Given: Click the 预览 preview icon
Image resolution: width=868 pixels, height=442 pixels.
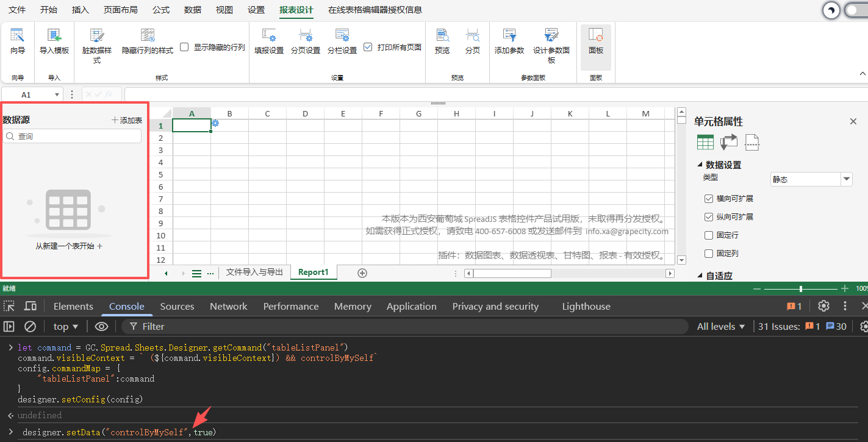Looking at the screenshot, I should pos(442,41).
